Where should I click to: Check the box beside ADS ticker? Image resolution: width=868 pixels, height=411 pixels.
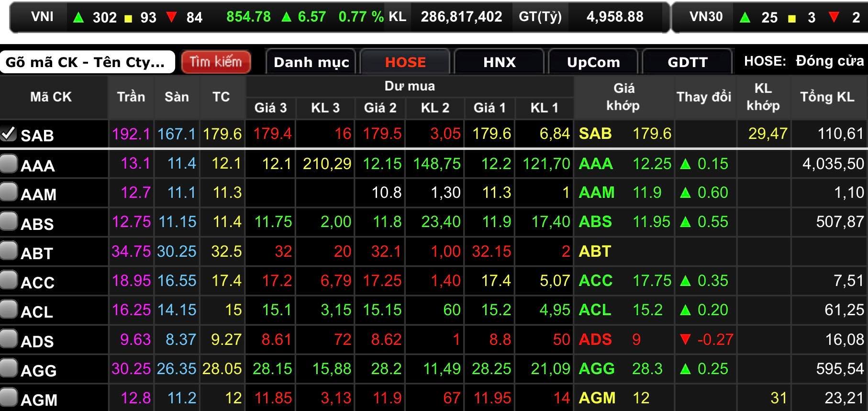(x=9, y=339)
